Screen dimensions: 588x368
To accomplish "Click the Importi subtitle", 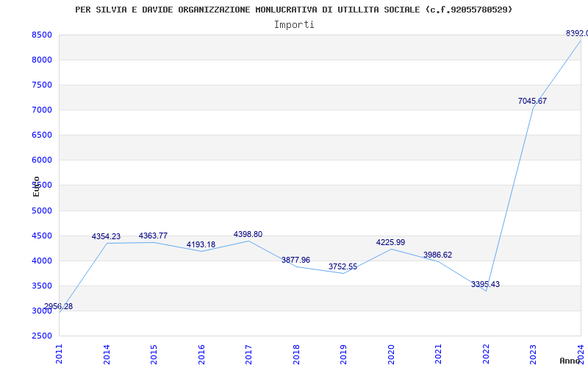I will tap(294, 25).
